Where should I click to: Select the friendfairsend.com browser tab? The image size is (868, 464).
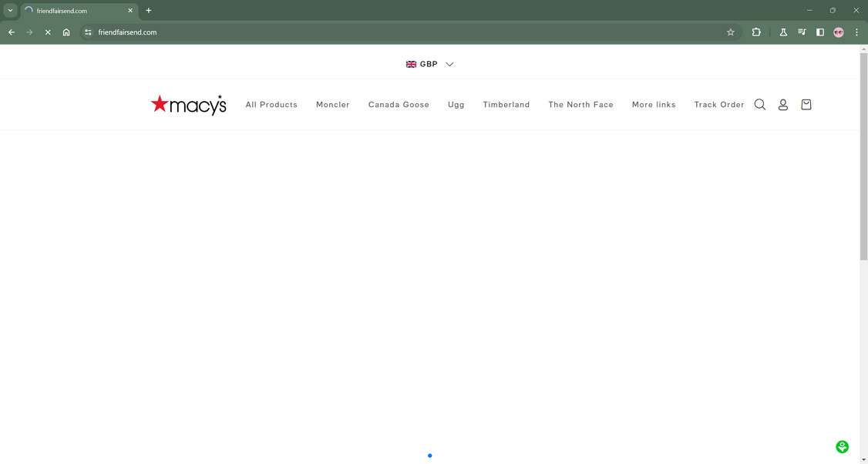pyautogui.click(x=79, y=11)
